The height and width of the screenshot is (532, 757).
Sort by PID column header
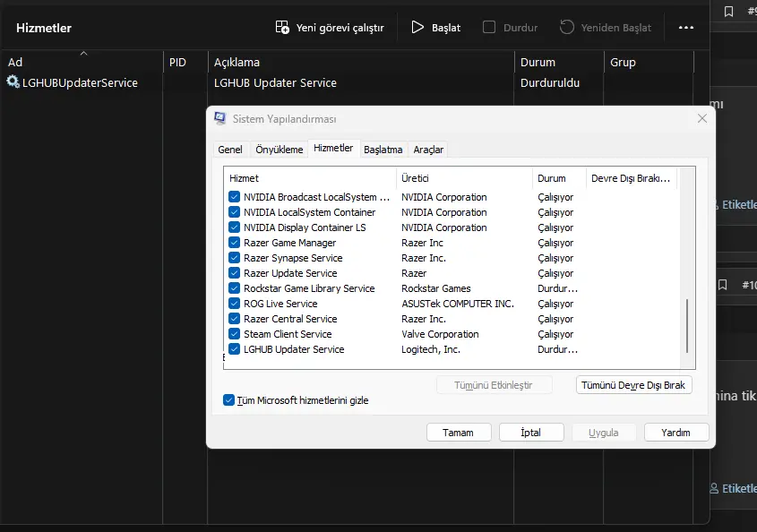185,62
